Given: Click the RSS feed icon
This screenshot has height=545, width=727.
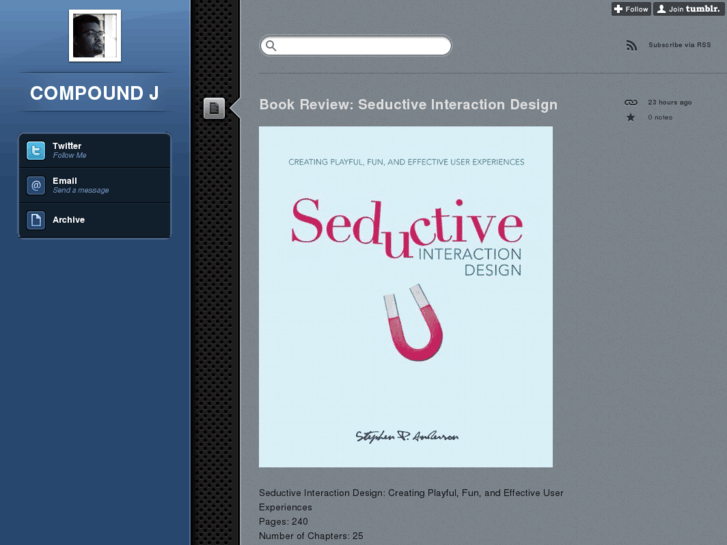Looking at the screenshot, I should (631, 45).
